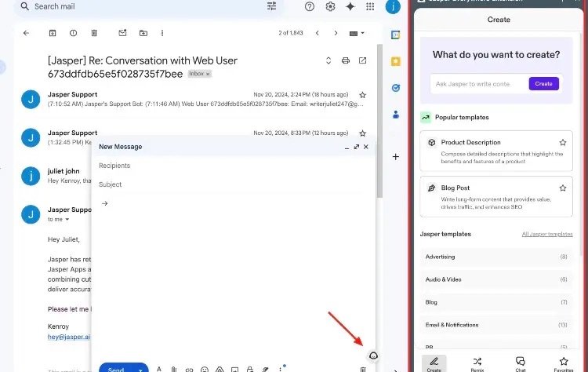Open Google Tasks side panel icon
Screen dimensions: 588x372
pyautogui.click(x=395, y=88)
